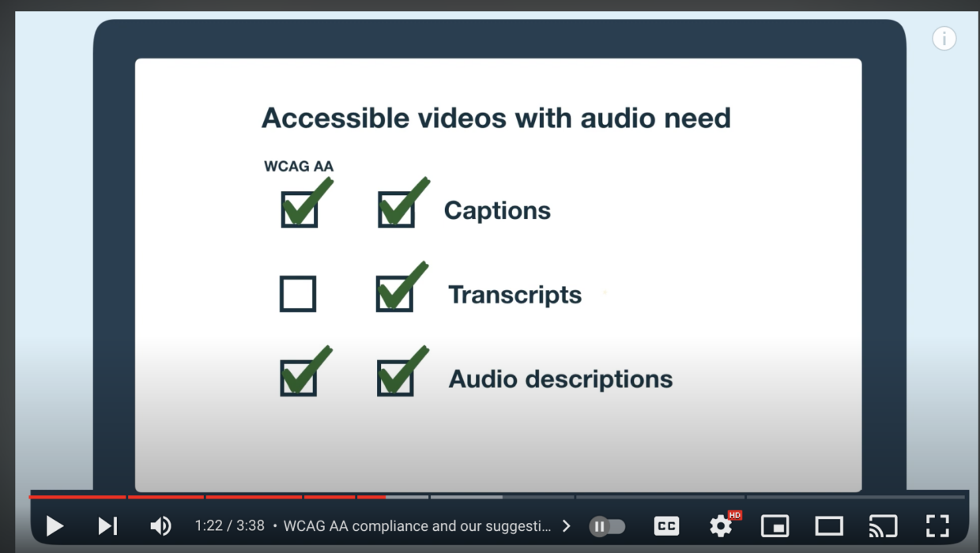Click the unwatched gray chapter segment
This screenshot has height=553, width=980.
click(466, 497)
